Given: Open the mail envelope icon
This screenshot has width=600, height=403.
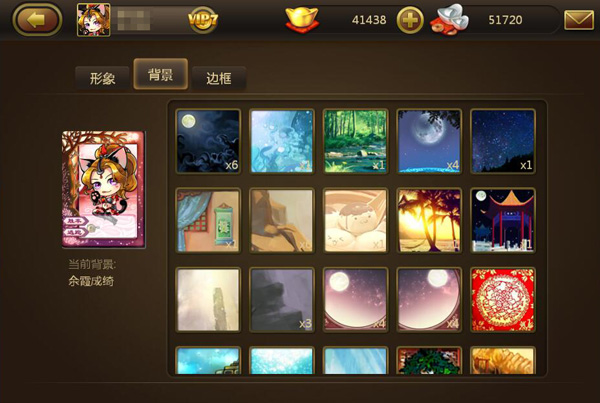Looking at the screenshot, I should point(579,20).
